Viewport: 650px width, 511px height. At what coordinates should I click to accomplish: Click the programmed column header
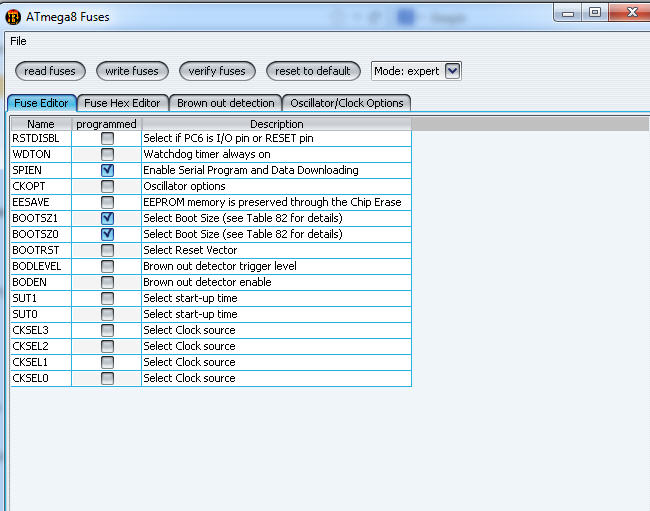(x=107, y=124)
